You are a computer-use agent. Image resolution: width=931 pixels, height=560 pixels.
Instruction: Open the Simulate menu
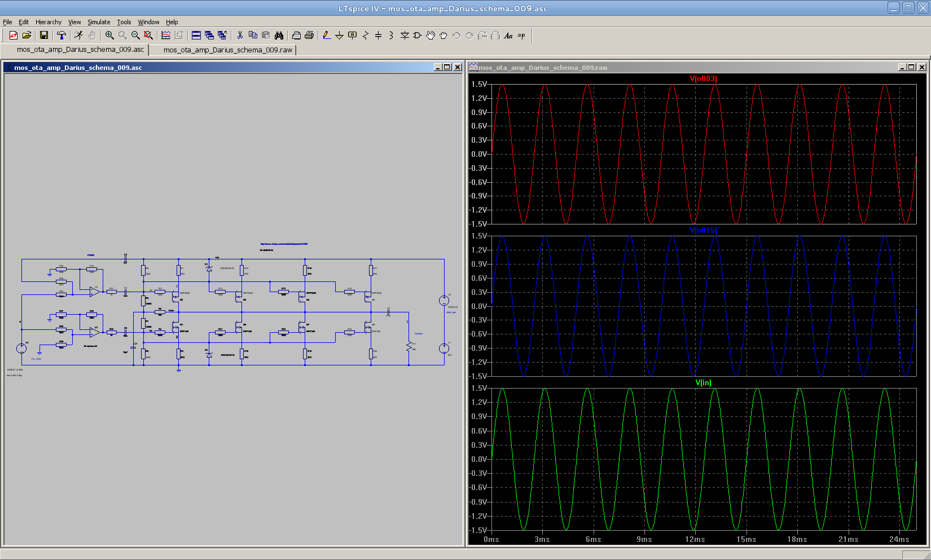click(x=99, y=22)
